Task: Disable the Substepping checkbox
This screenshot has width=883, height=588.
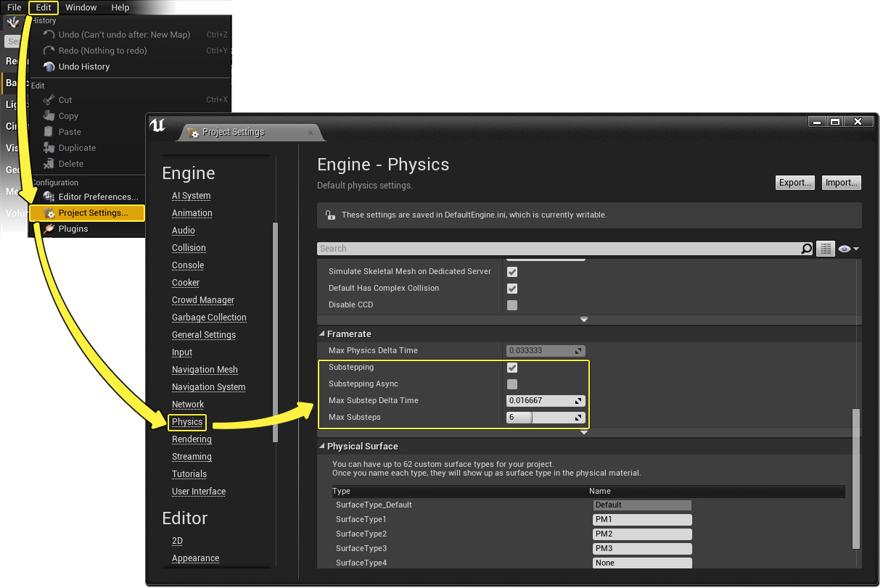Action: [512, 368]
